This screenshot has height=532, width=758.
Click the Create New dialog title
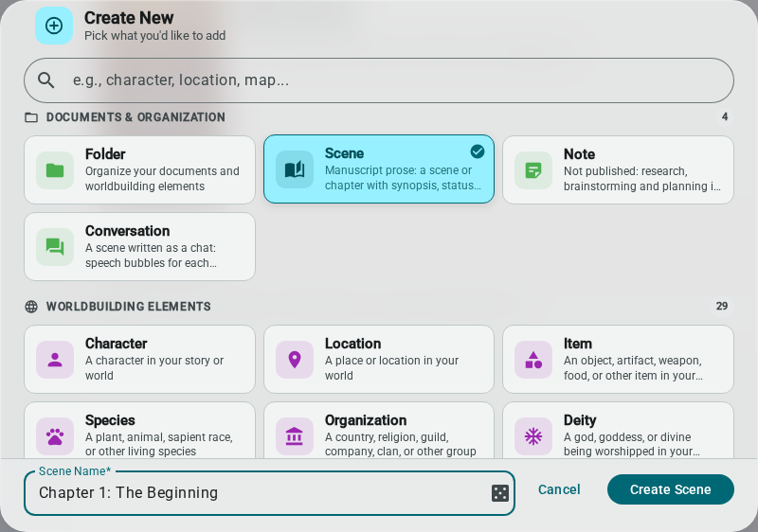(x=129, y=18)
